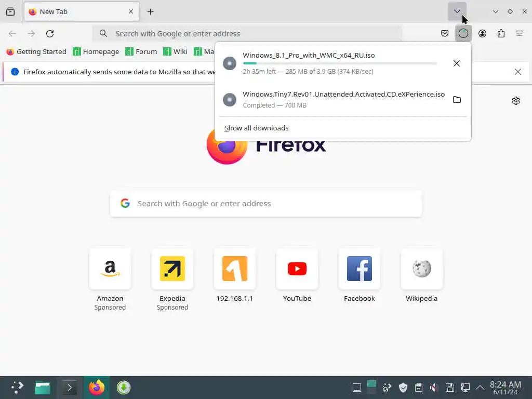Image resolution: width=532 pixels, height=399 pixels.
Task: Open Save to Pocket icon
Action: pyautogui.click(x=445, y=33)
